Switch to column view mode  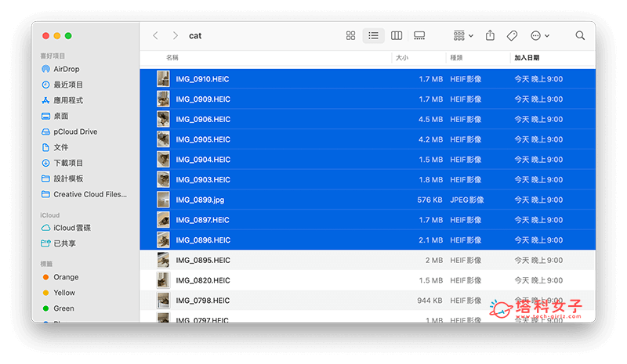point(397,36)
